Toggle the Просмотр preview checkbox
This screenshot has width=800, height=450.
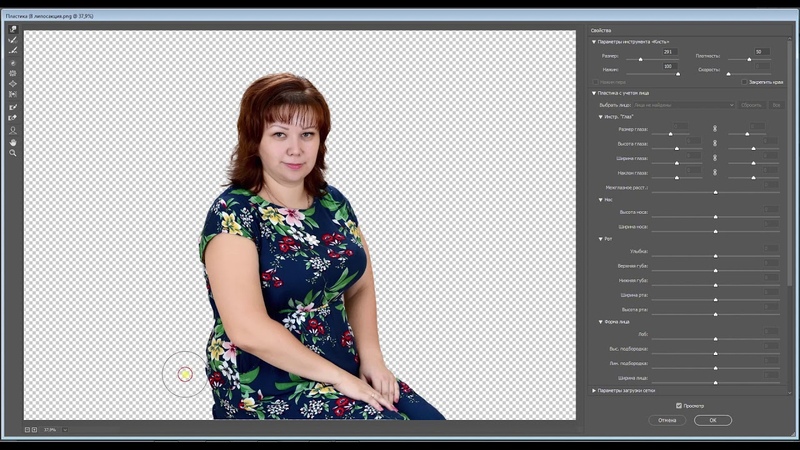pyautogui.click(x=679, y=406)
